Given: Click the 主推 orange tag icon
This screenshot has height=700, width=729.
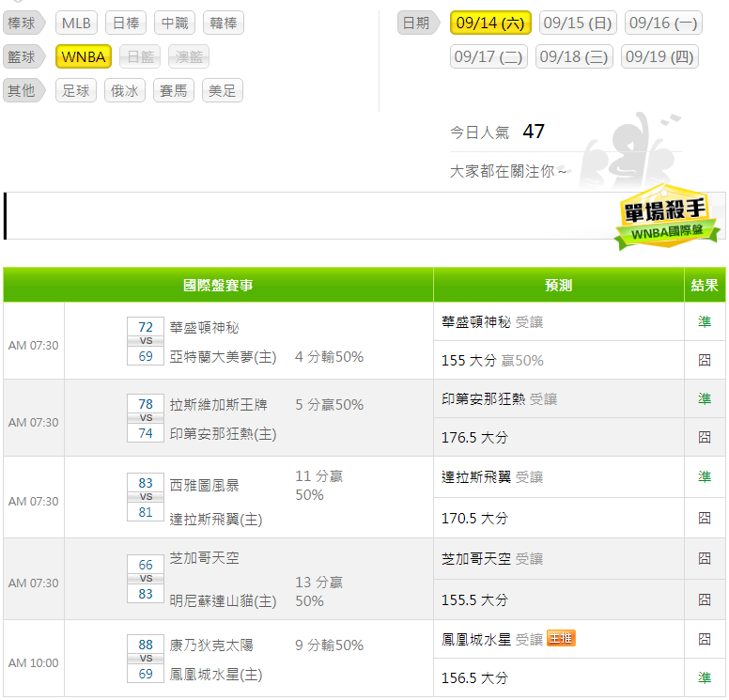Looking at the screenshot, I should click(561, 639).
